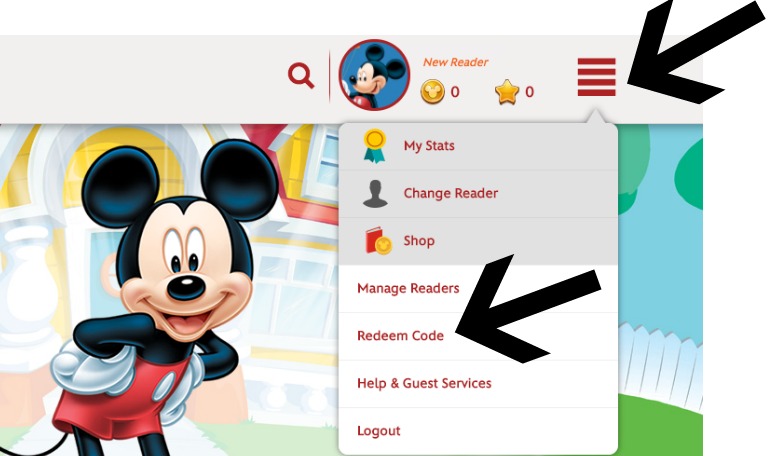Click the gold star points icon

[507, 92]
